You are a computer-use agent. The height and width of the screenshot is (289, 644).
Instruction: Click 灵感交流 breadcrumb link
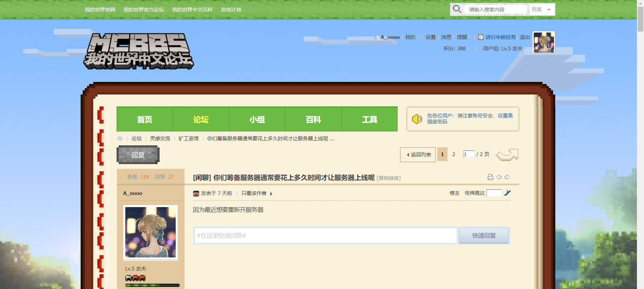click(160, 139)
